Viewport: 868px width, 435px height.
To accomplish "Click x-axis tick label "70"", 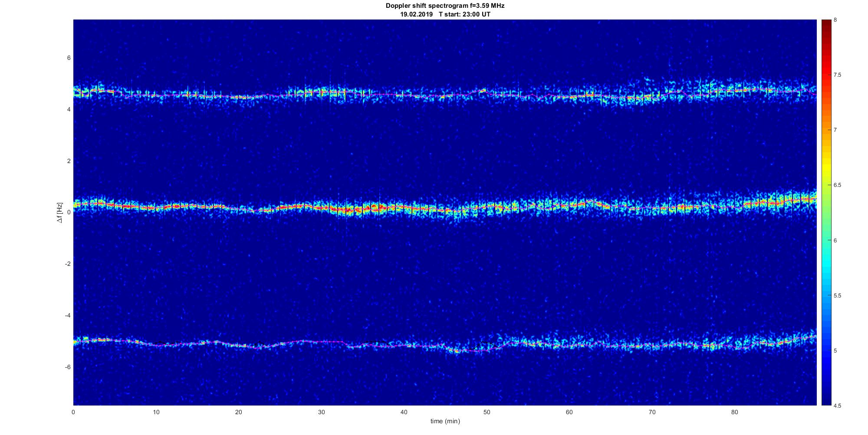I will (652, 412).
